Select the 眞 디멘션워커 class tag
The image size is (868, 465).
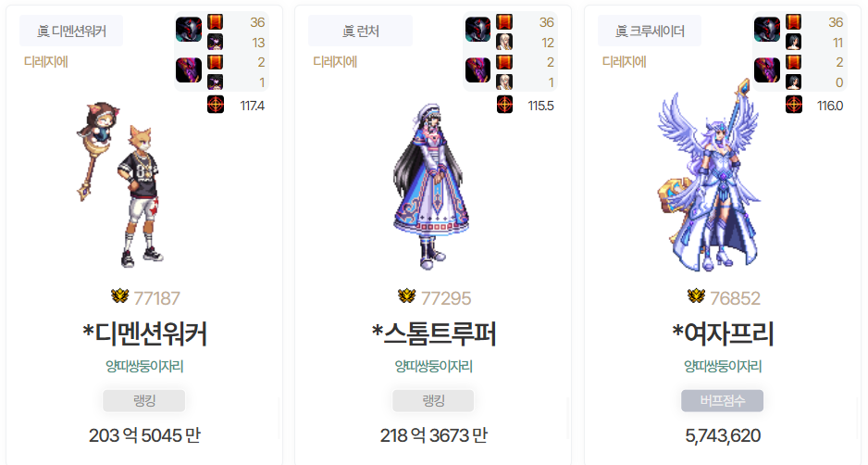(71, 31)
